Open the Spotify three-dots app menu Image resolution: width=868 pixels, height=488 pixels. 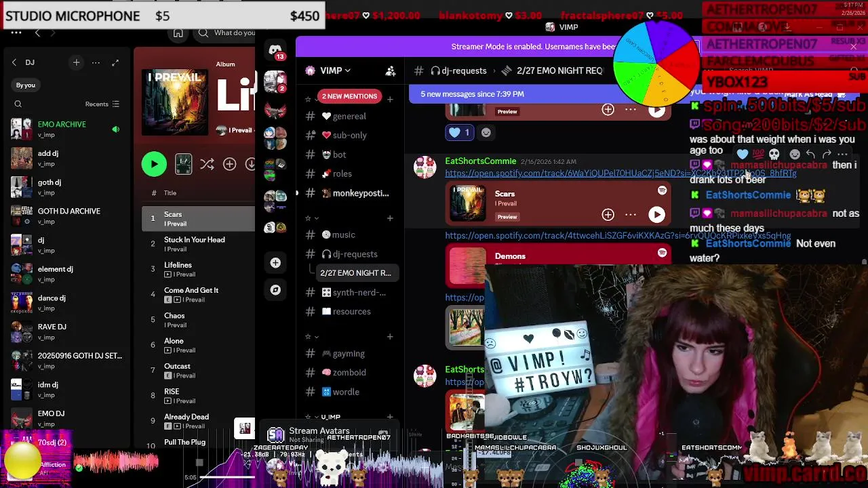coord(16,33)
